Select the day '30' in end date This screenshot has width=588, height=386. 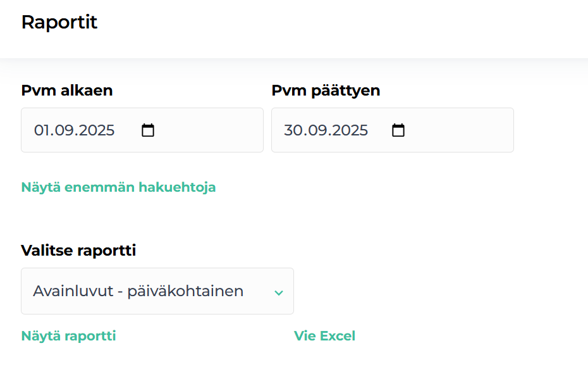coord(292,130)
